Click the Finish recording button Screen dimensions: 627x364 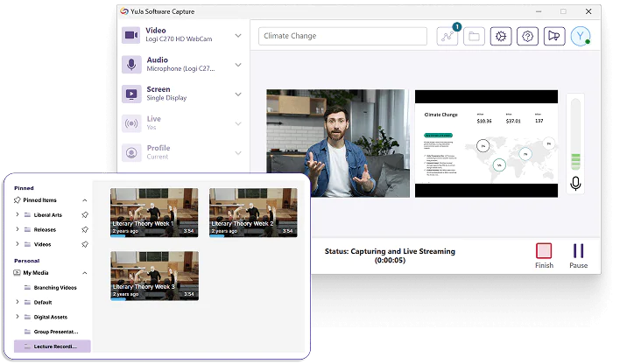[544, 255]
